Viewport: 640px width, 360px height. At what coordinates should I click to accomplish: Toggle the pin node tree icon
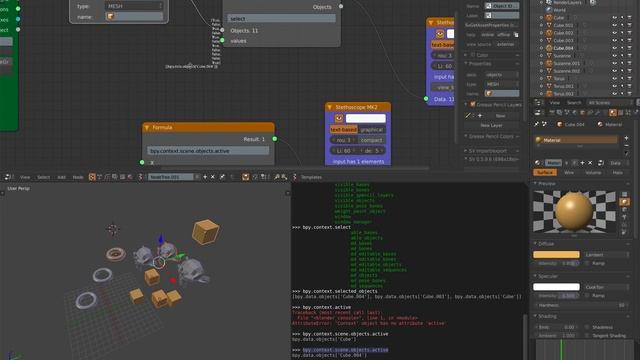point(222,177)
